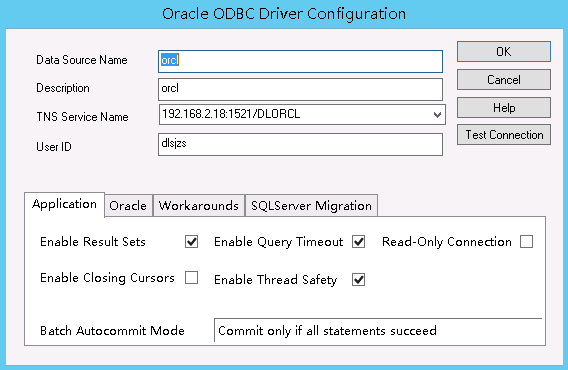Focus the Data Source Name field

[300, 61]
